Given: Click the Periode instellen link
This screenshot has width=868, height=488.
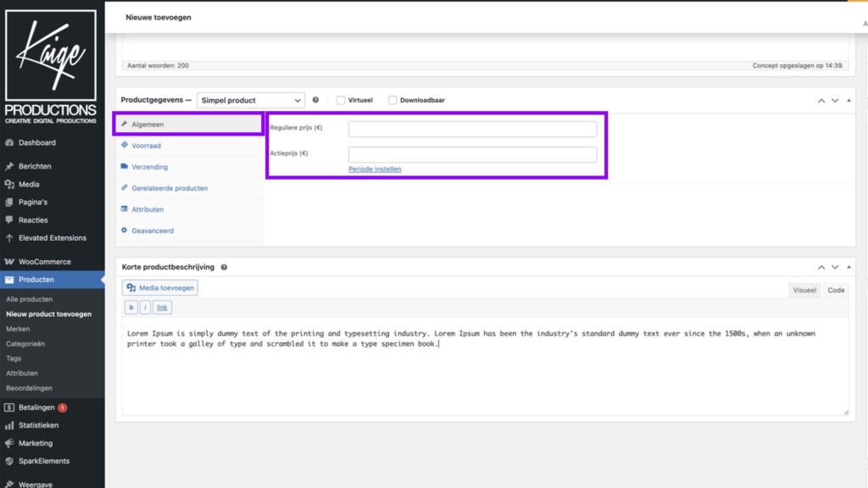Looking at the screenshot, I should pos(375,169).
